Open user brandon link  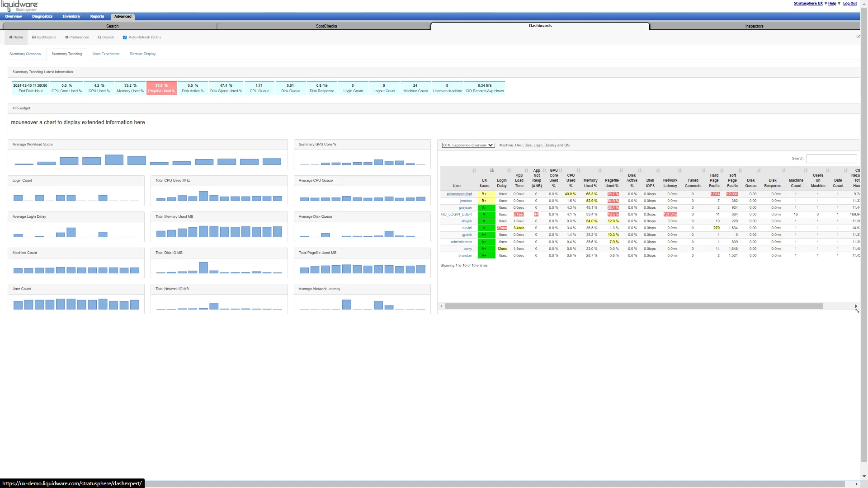(465, 255)
